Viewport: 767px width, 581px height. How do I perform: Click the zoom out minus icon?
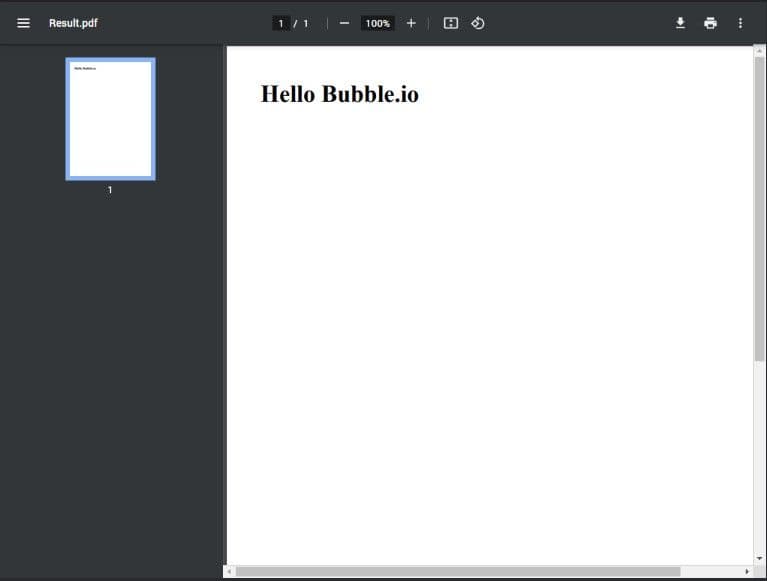point(344,23)
